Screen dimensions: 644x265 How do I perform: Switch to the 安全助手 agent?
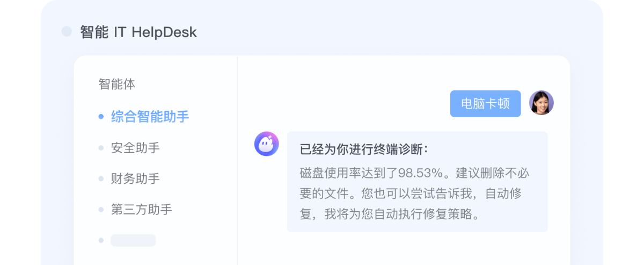pos(135,148)
